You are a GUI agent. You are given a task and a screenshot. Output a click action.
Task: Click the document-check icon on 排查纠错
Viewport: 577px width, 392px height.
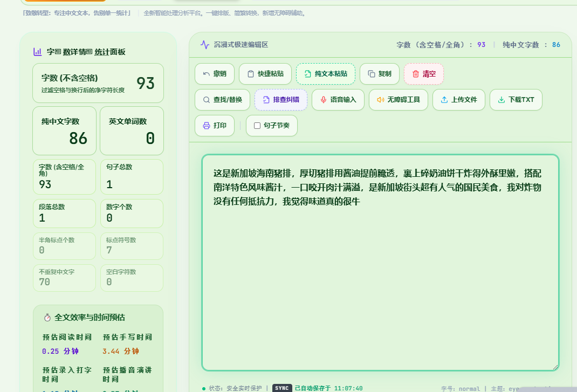[266, 100]
